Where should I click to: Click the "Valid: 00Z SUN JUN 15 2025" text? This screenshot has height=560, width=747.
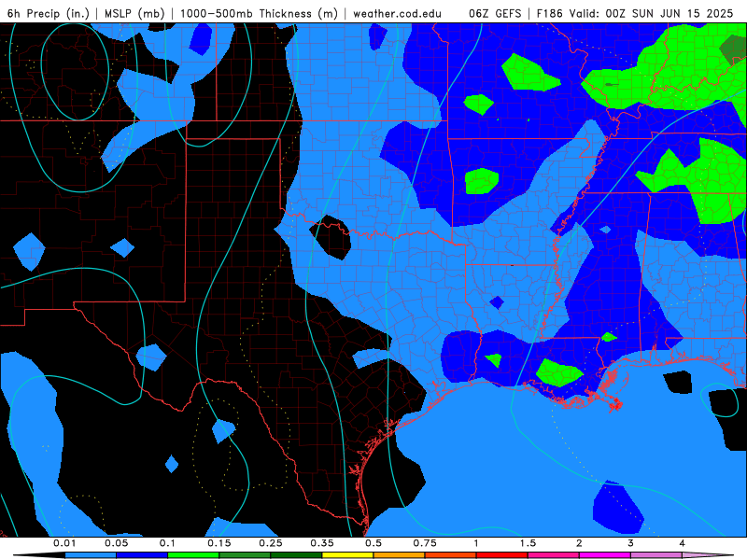coord(650,13)
